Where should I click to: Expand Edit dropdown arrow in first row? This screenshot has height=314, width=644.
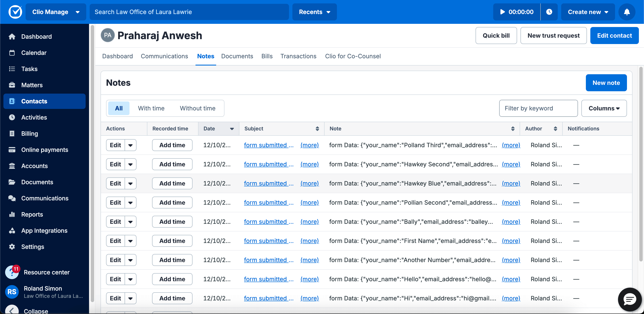coord(131,145)
